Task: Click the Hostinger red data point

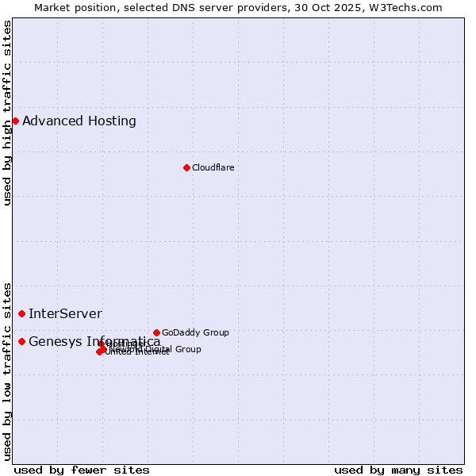Action: click(102, 344)
